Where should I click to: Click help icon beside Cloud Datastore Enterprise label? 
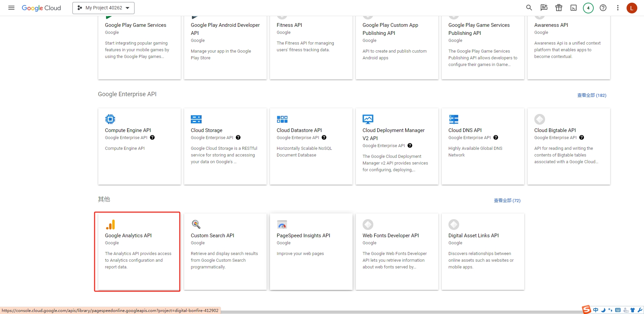pyautogui.click(x=324, y=137)
